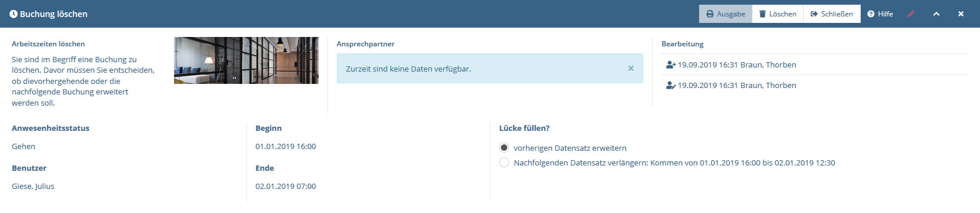Close the dialog with the header X
The height and width of the screenshot is (213, 980).
click(x=961, y=13)
